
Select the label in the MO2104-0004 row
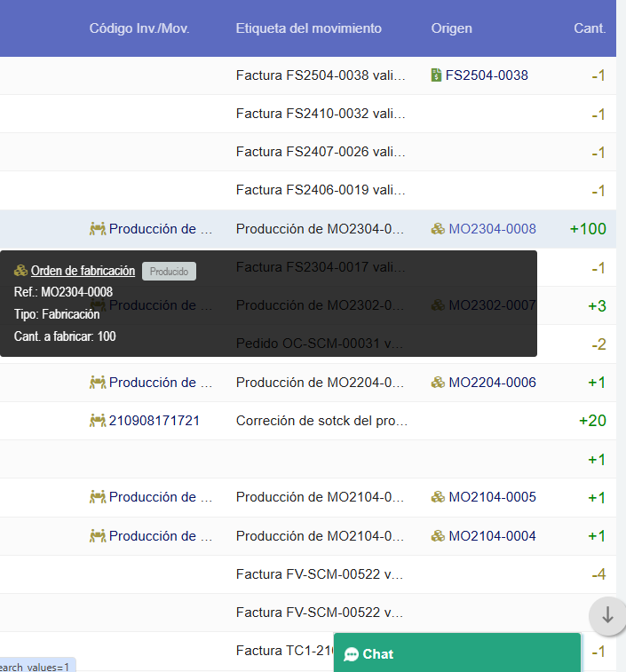(320, 535)
